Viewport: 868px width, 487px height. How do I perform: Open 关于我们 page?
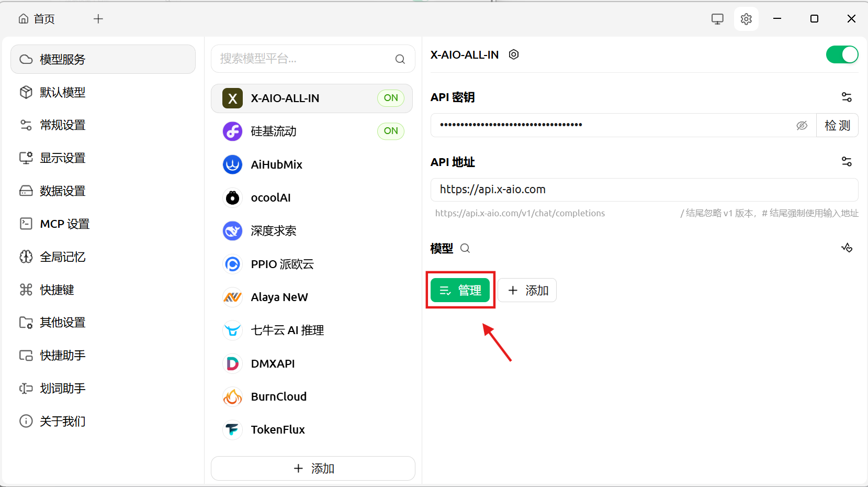pyautogui.click(x=103, y=421)
